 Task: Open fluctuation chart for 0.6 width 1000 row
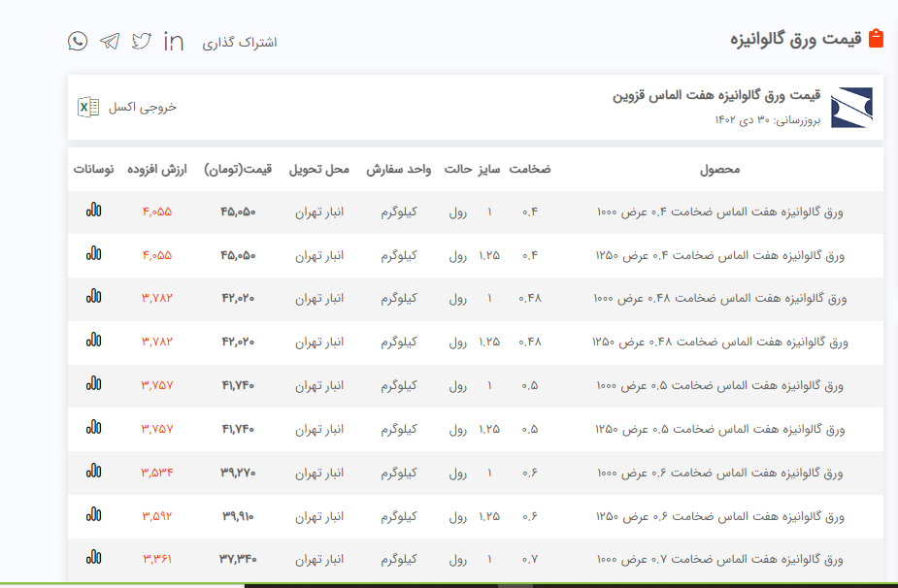[x=93, y=472]
